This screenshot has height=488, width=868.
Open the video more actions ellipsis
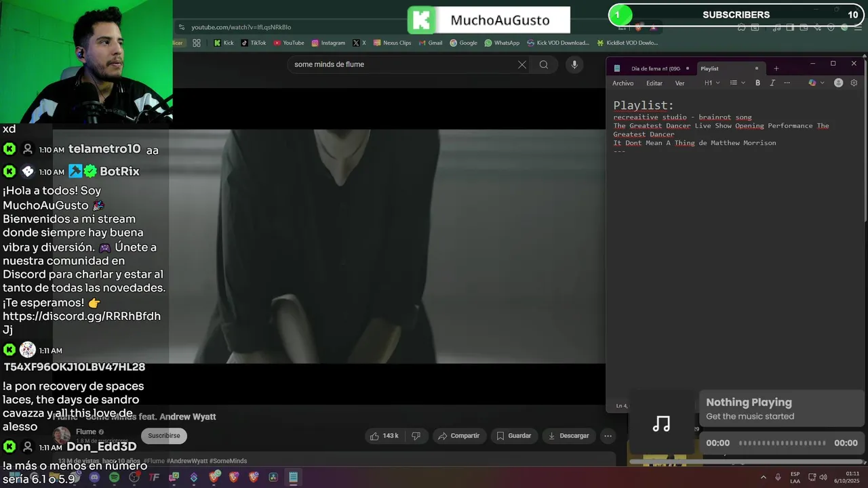[608, 436]
